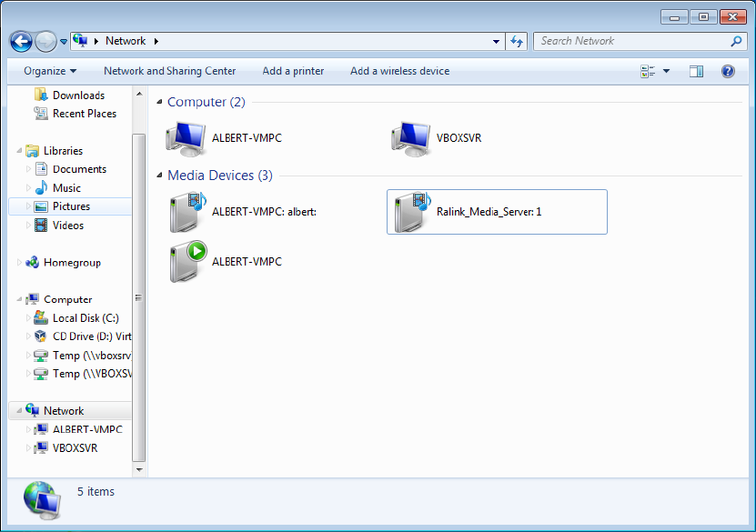Collapse the Libraries tree node
The image size is (756, 532).
coord(19,151)
